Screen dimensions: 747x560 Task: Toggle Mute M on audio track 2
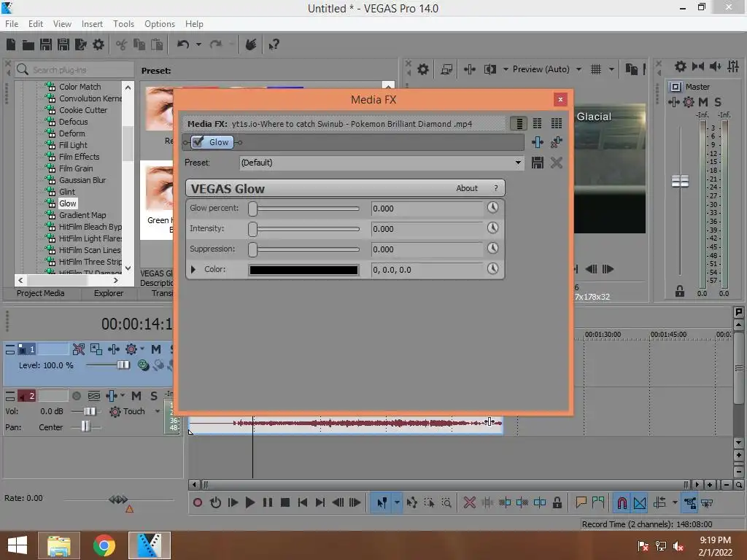(136, 396)
